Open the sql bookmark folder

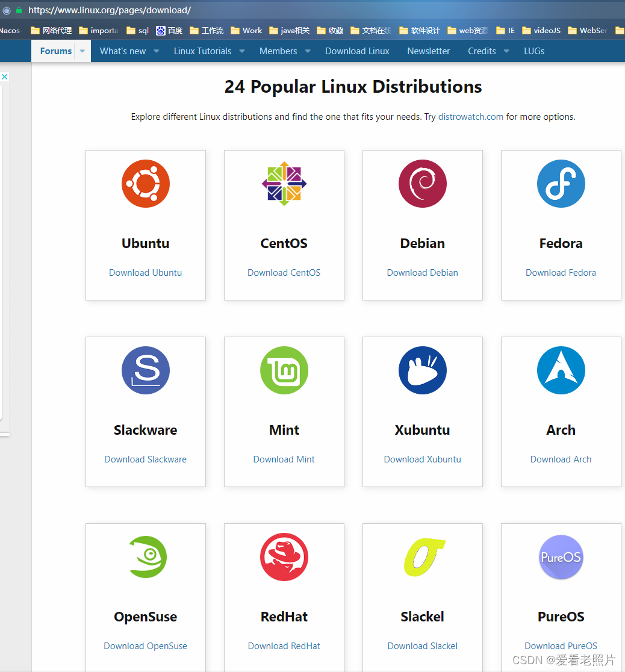click(137, 31)
